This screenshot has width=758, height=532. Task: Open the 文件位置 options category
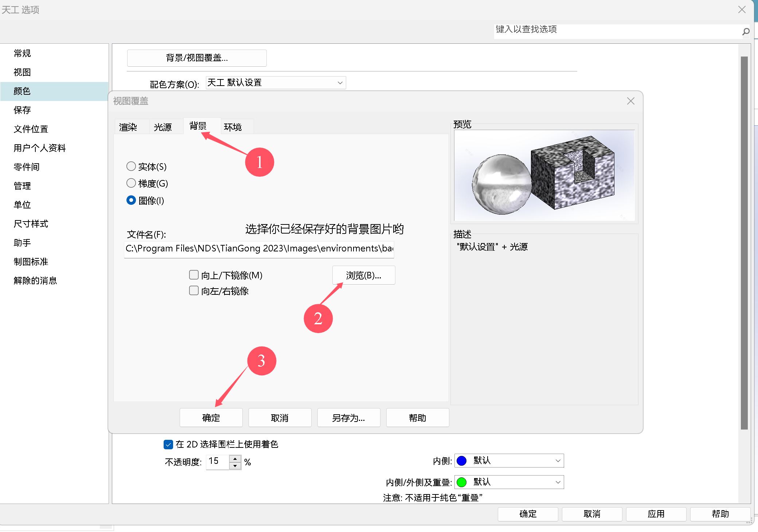tap(54, 129)
